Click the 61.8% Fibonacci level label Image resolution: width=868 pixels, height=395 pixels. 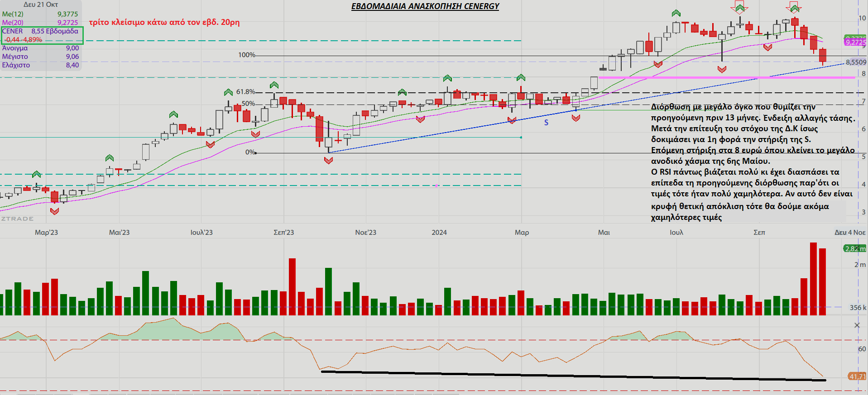pyautogui.click(x=245, y=92)
